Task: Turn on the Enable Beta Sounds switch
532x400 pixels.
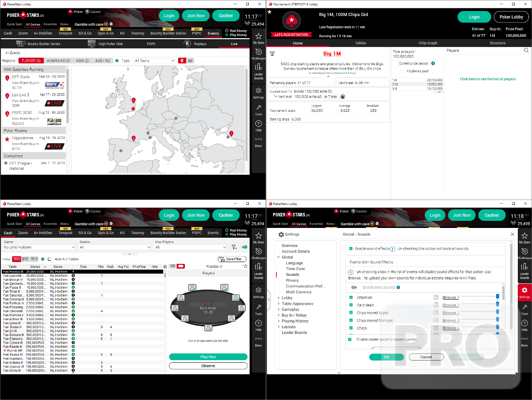Action: click(354, 287)
